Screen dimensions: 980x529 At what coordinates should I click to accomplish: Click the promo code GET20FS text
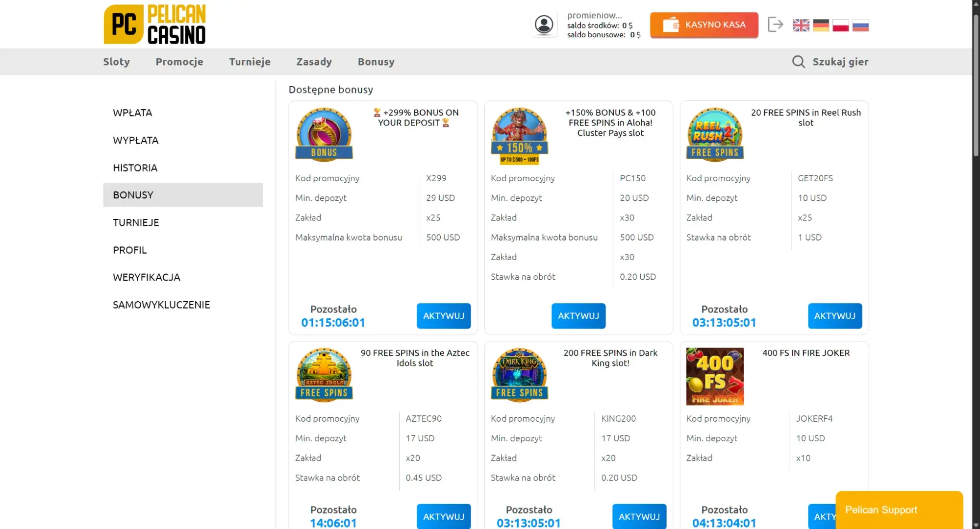pyautogui.click(x=815, y=178)
